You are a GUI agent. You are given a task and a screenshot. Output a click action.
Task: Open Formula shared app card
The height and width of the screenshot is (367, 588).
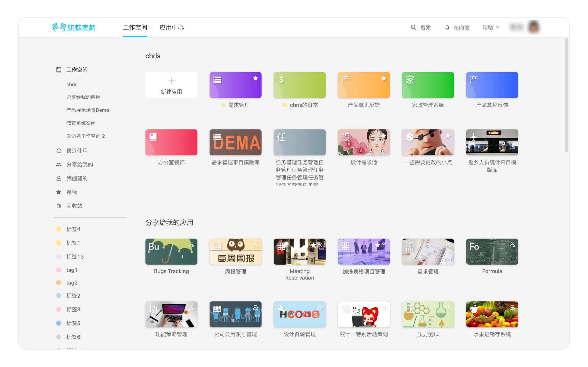492,252
